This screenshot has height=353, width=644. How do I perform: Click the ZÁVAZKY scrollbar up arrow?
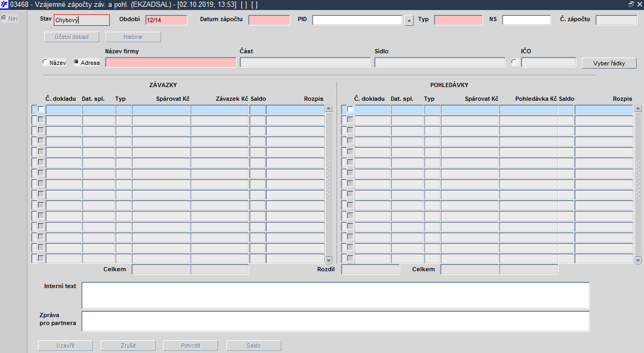(329, 109)
